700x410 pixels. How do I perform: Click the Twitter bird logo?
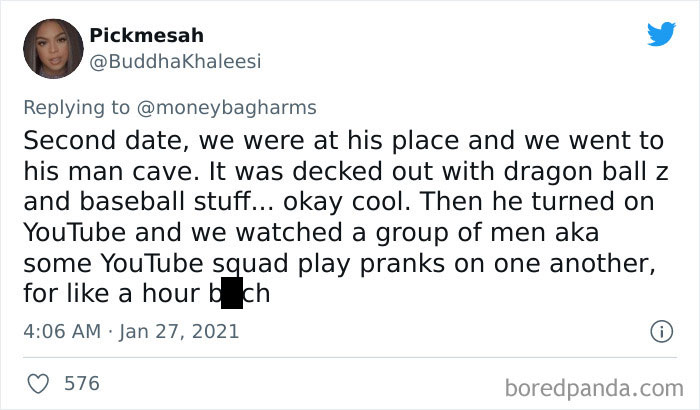coord(660,35)
